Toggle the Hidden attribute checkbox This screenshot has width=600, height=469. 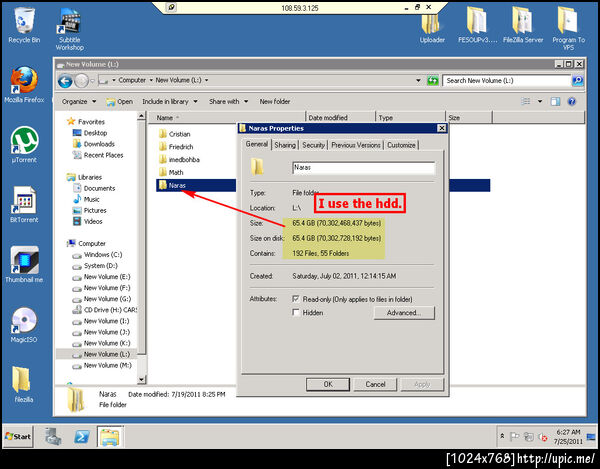pos(296,313)
